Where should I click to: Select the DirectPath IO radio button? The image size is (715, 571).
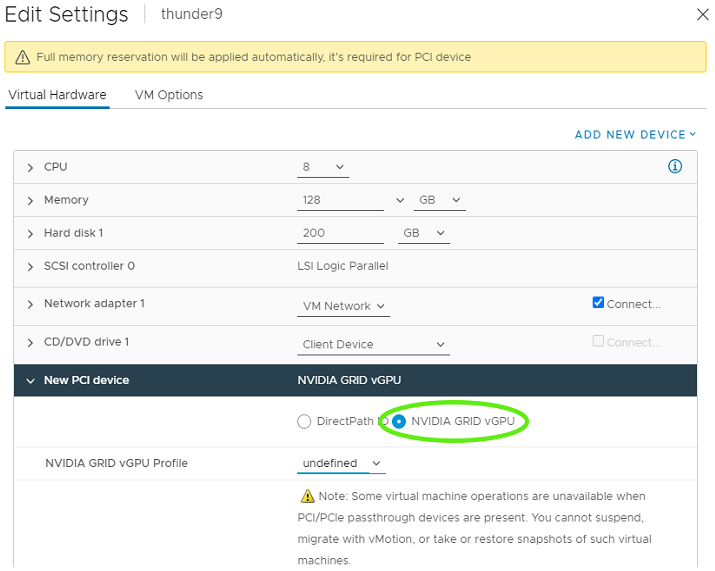pos(304,421)
